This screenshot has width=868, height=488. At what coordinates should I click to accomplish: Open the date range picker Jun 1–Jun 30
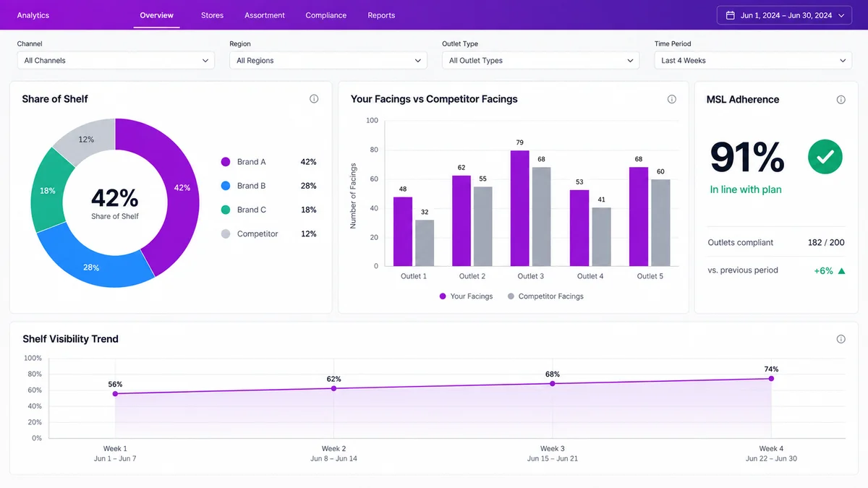coord(784,15)
